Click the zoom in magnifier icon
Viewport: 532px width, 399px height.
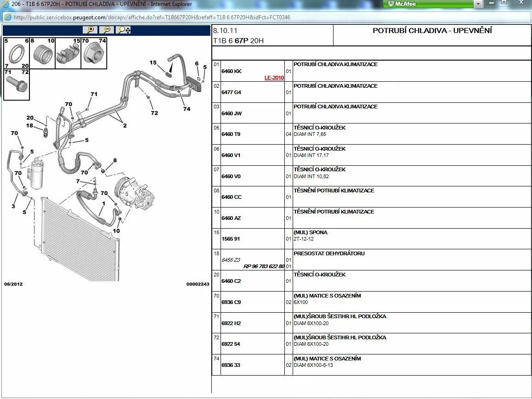90,30
